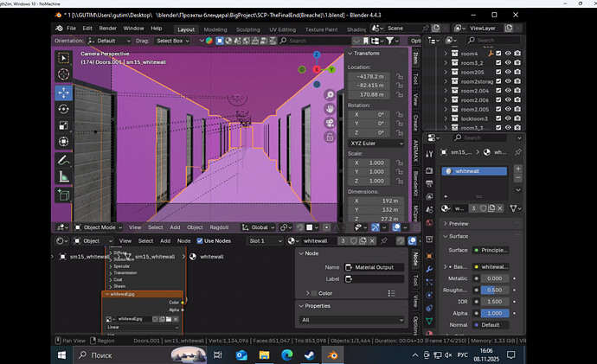Image resolution: width=597 pixels, height=364 pixels.
Task: Select the Move tool in viewport toolbar
Action: [63, 93]
